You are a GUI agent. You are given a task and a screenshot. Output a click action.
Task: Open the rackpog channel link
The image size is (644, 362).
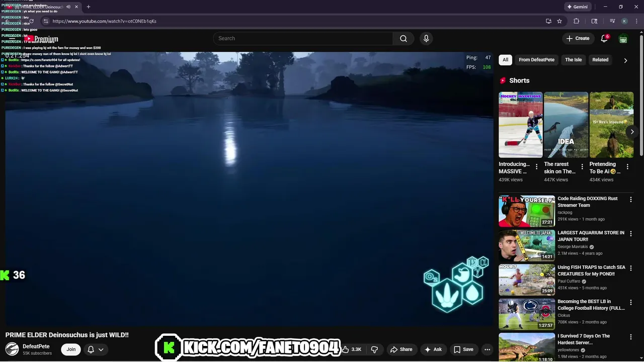coord(565,213)
